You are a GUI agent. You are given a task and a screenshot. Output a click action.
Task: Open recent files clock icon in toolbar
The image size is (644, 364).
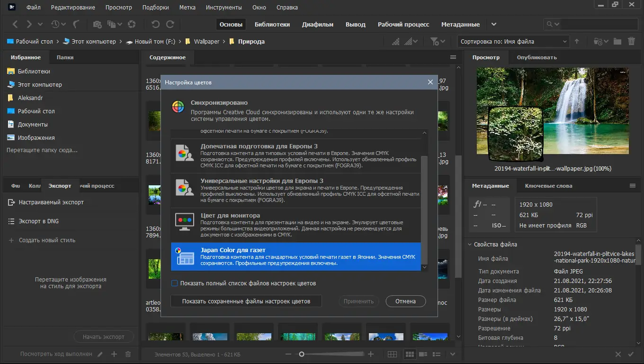pyautogui.click(x=56, y=24)
